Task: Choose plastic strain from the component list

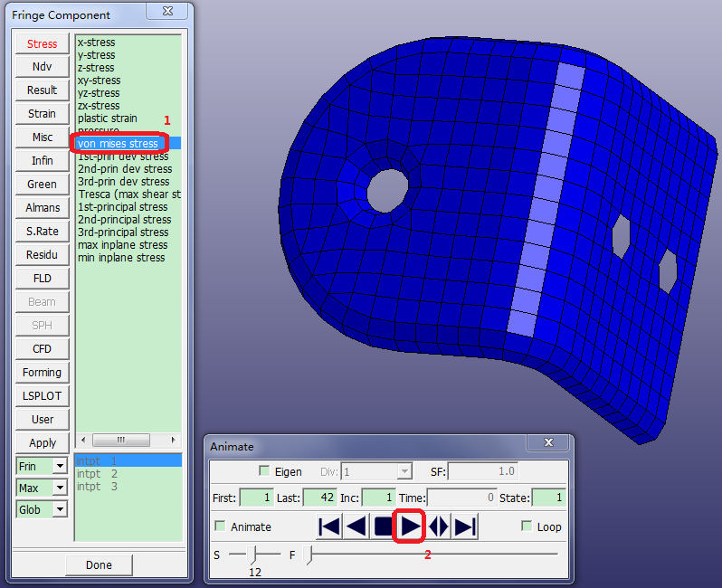Action: 108,119
